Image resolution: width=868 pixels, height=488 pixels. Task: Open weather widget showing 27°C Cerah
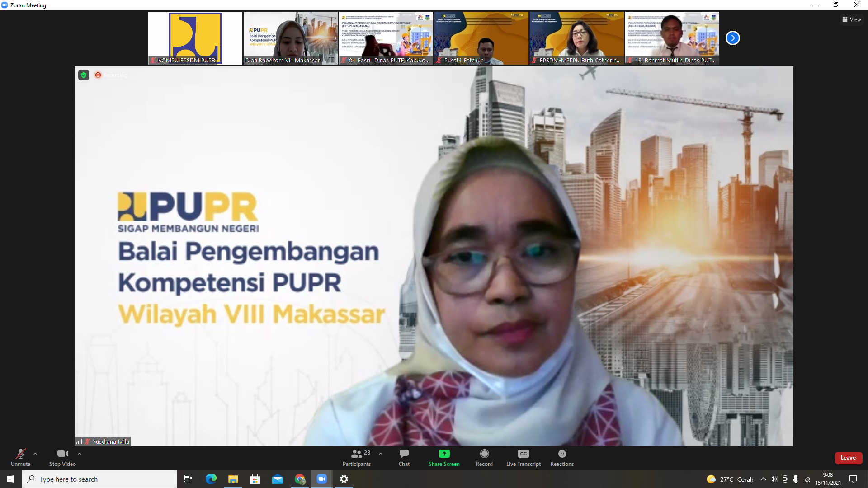[x=730, y=479]
